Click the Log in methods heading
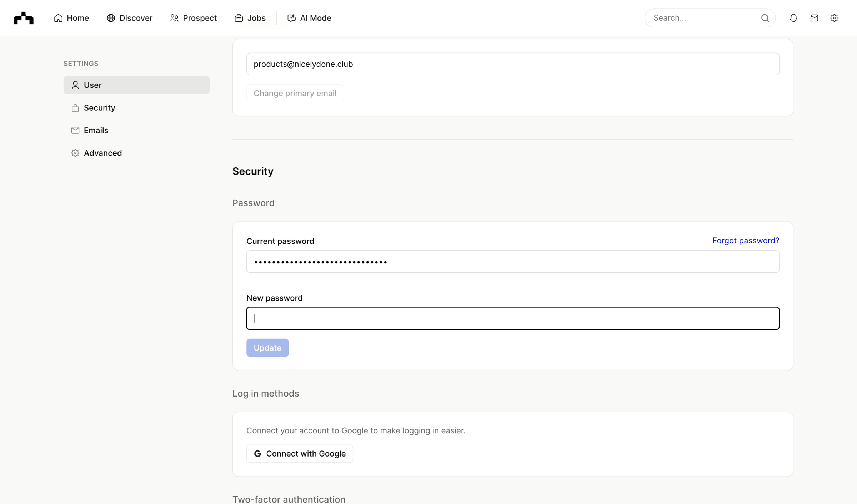 tap(266, 393)
